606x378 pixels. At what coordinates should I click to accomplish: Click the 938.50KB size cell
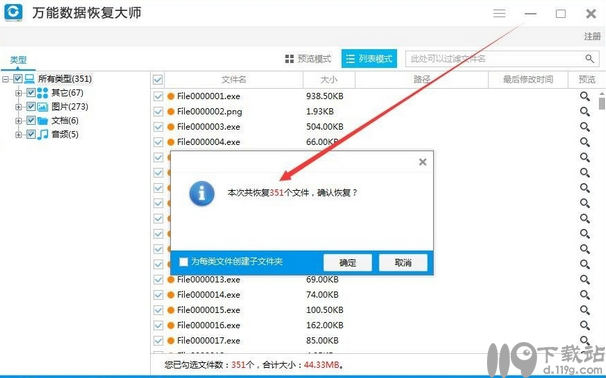[325, 96]
